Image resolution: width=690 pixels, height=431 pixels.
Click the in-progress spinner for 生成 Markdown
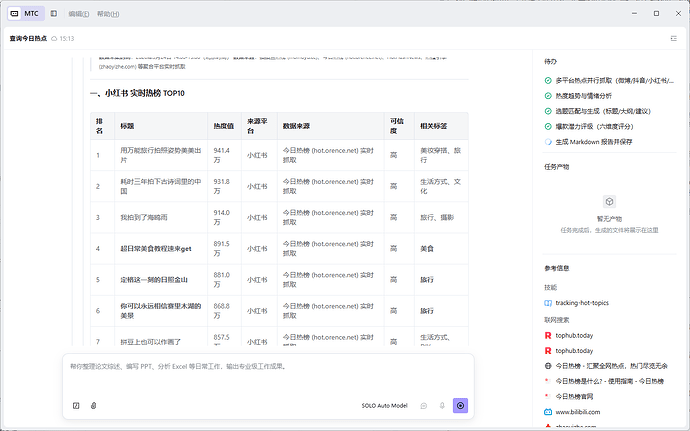click(548, 142)
